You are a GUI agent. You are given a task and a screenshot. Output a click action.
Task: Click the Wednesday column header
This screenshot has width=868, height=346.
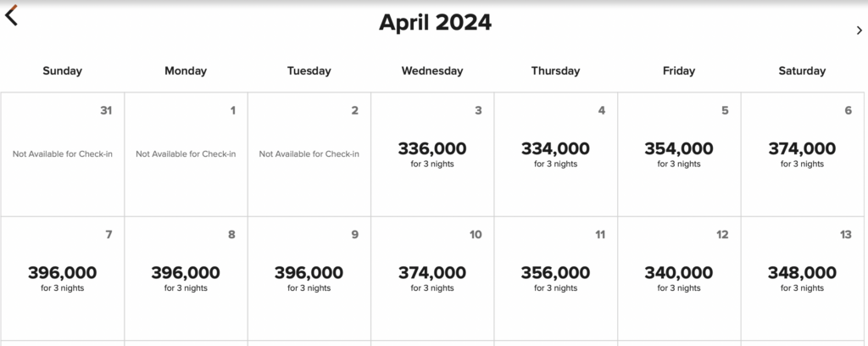(432, 71)
